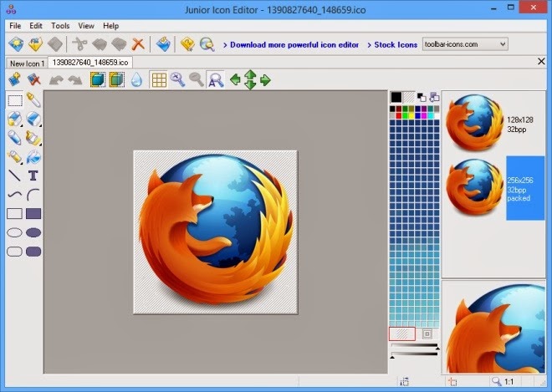Close the current icon document tab
The width and height of the screenshot is (552, 392).
[x=541, y=61]
